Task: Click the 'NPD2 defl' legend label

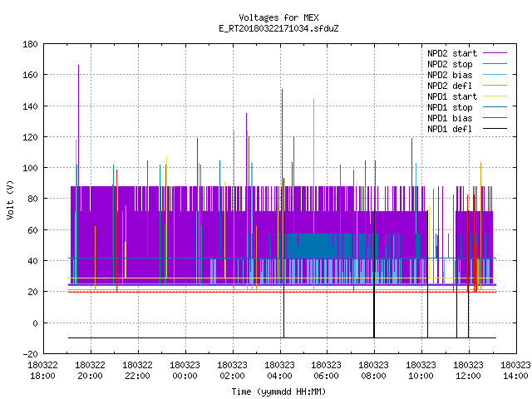Action: tap(450, 86)
